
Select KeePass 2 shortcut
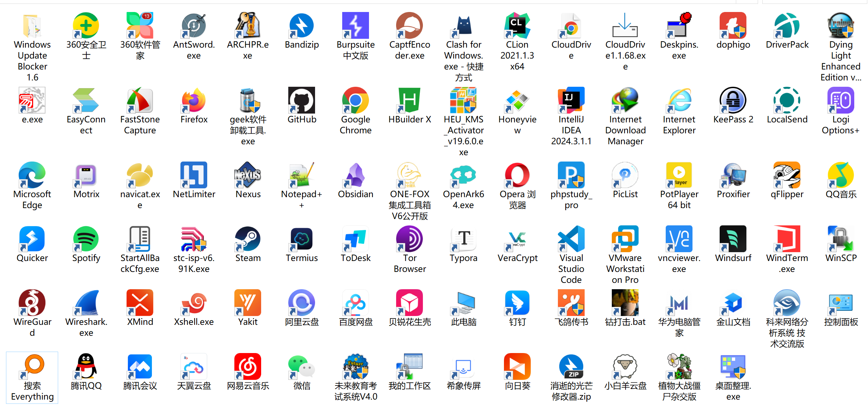click(733, 100)
